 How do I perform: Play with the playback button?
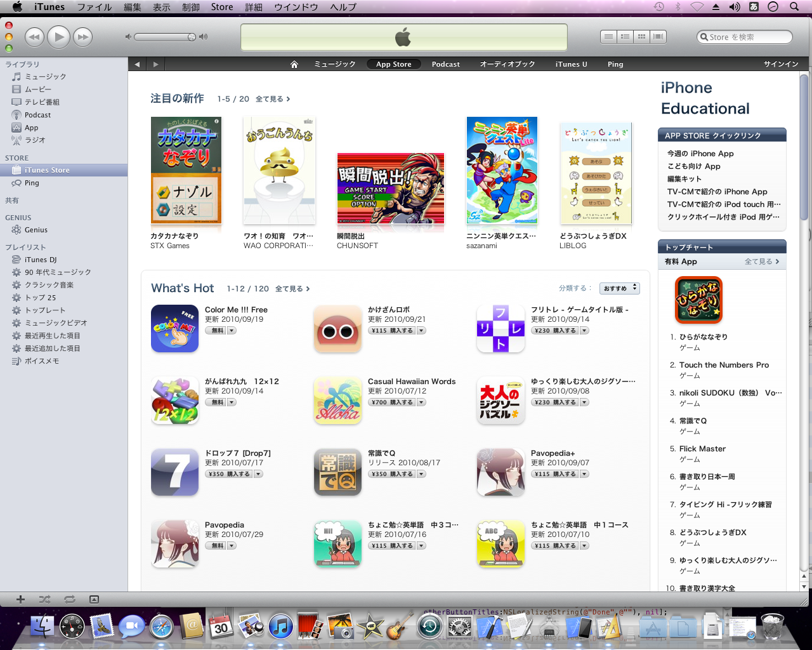pos(59,37)
